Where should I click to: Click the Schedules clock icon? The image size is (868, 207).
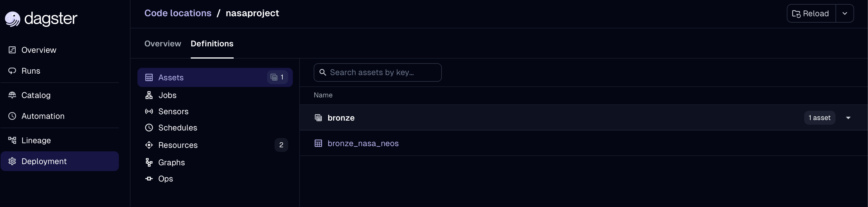click(150, 128)
